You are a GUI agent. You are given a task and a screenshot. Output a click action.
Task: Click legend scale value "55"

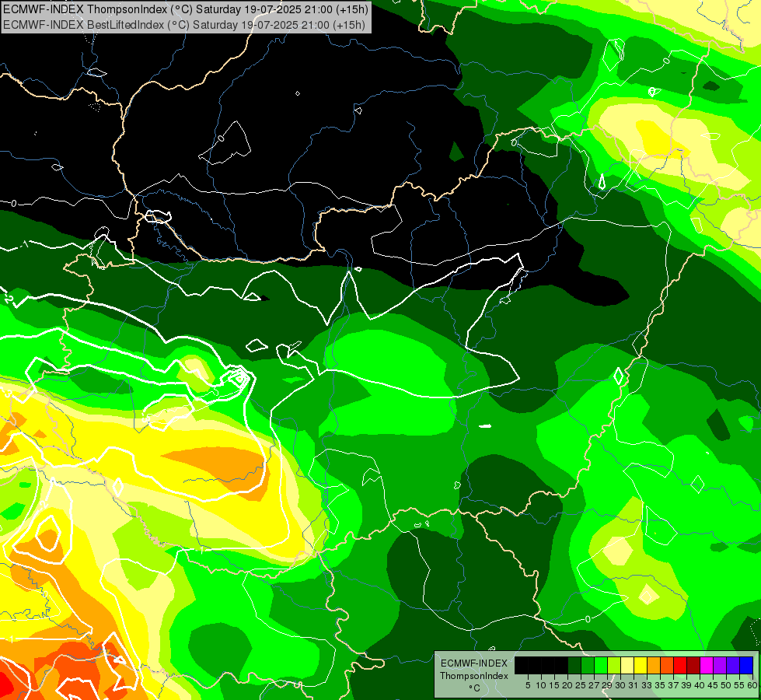coord(739,685)
